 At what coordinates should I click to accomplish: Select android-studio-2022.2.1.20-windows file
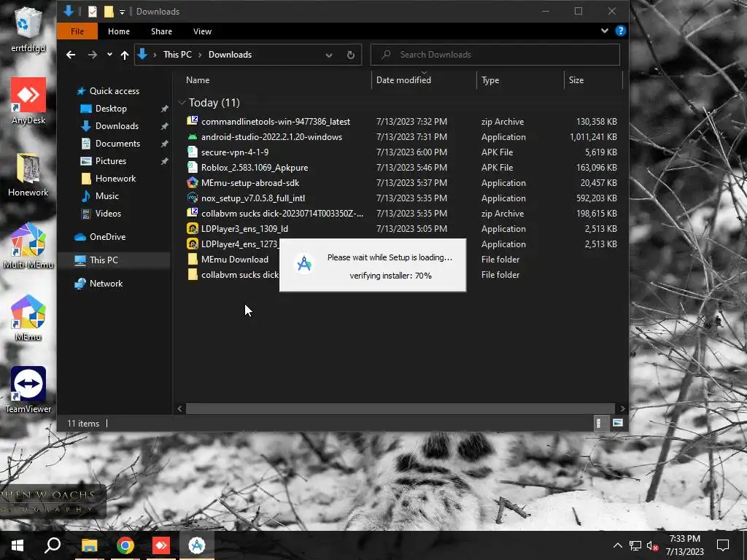[271, 137]
